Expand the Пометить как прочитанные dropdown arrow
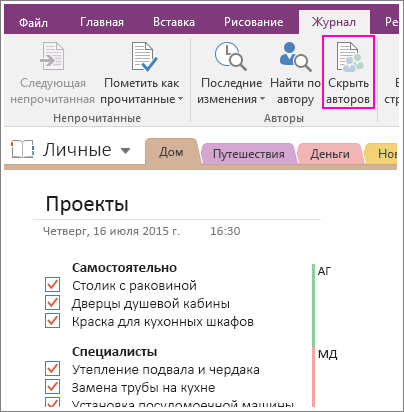 (180, 99)
